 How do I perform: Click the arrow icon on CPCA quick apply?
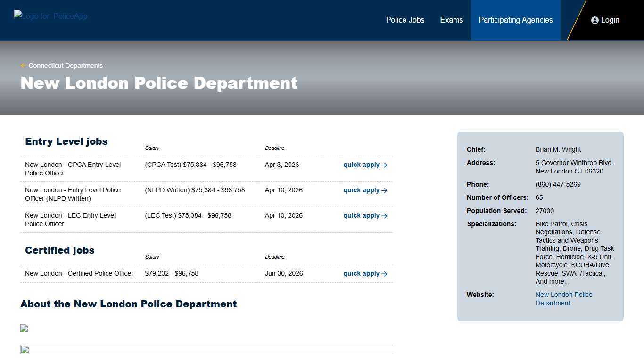[384, 165]
